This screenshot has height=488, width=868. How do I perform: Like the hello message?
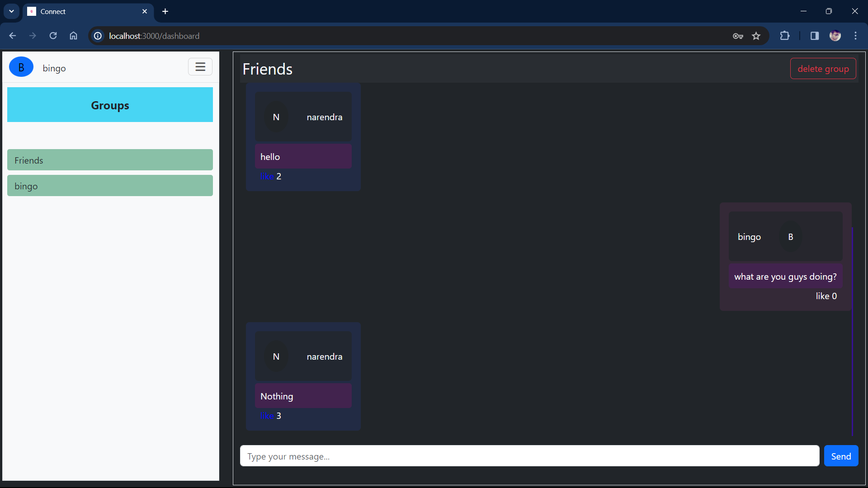click(x=267, y=176)
